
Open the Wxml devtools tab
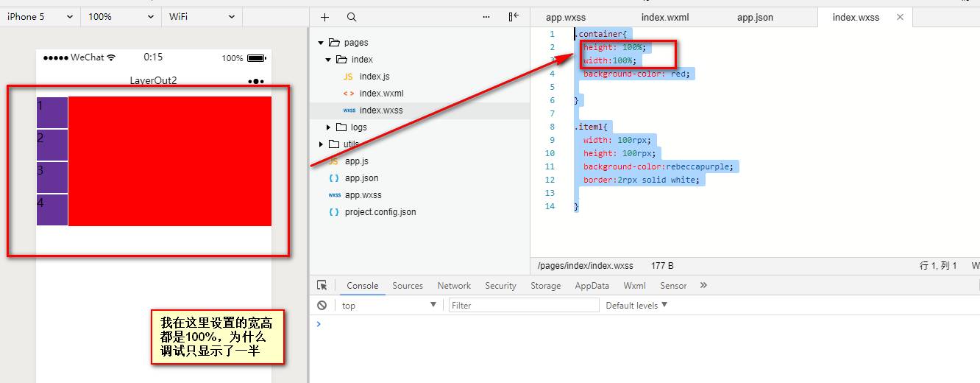tap(634, 286)
